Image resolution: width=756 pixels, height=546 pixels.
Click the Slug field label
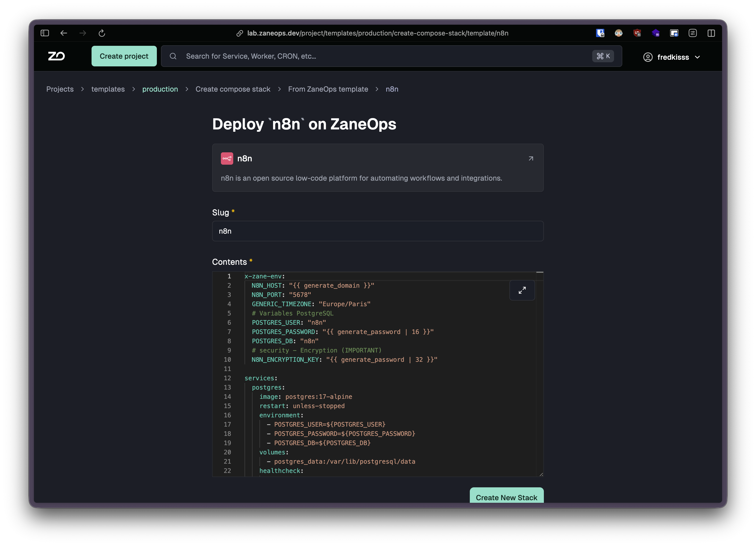221,213
